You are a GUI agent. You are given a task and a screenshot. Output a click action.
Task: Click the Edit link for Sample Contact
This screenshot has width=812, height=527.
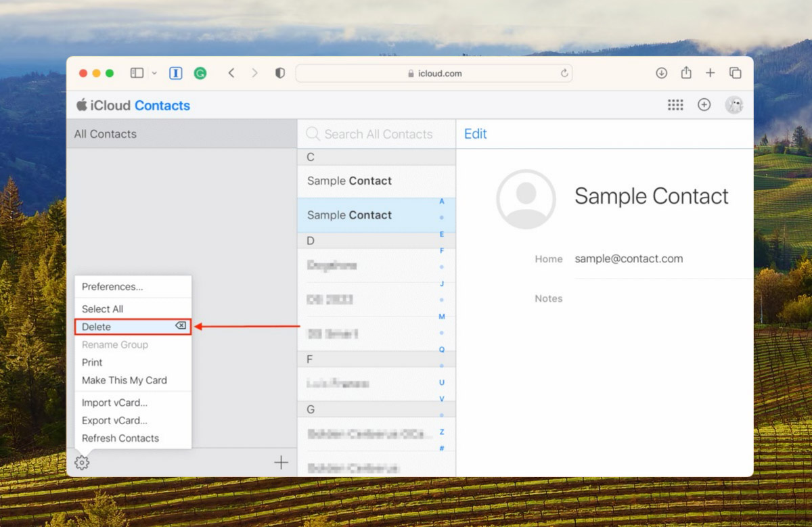[x=475, y=133]
